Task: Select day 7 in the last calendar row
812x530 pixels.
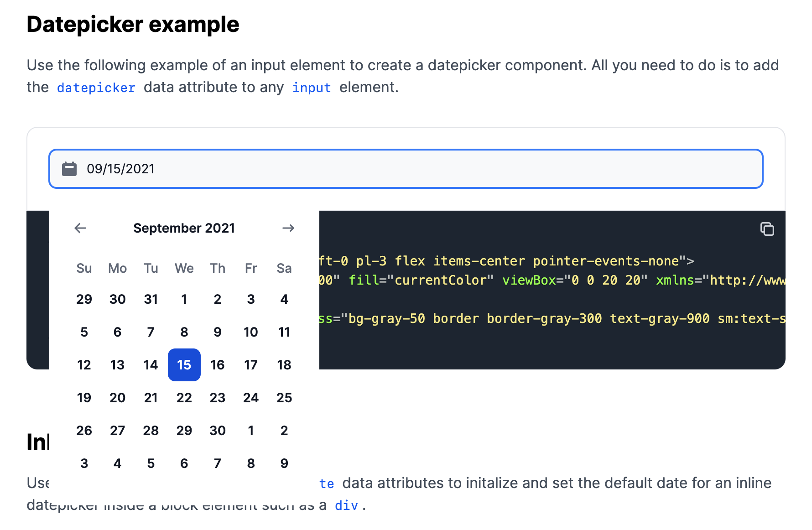Action: [x=218, y=463]
